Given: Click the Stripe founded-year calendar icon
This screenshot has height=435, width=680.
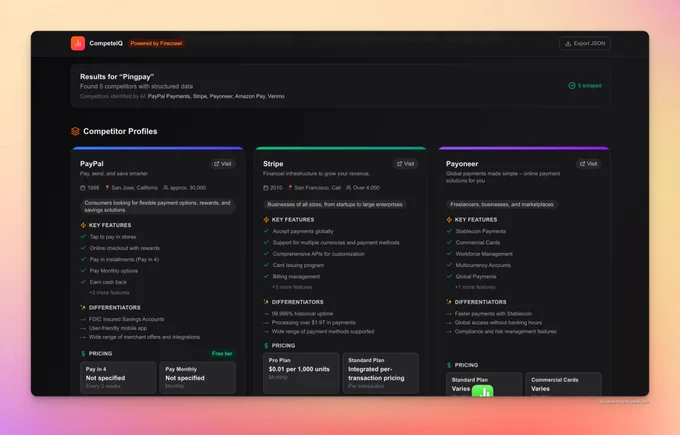Looking at the screenshot, I should [266, 188].
